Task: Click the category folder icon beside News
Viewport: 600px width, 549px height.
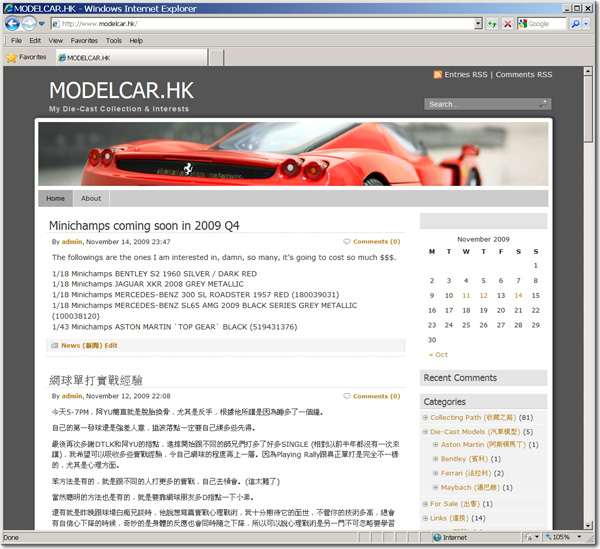Action: tap(55, 345)
